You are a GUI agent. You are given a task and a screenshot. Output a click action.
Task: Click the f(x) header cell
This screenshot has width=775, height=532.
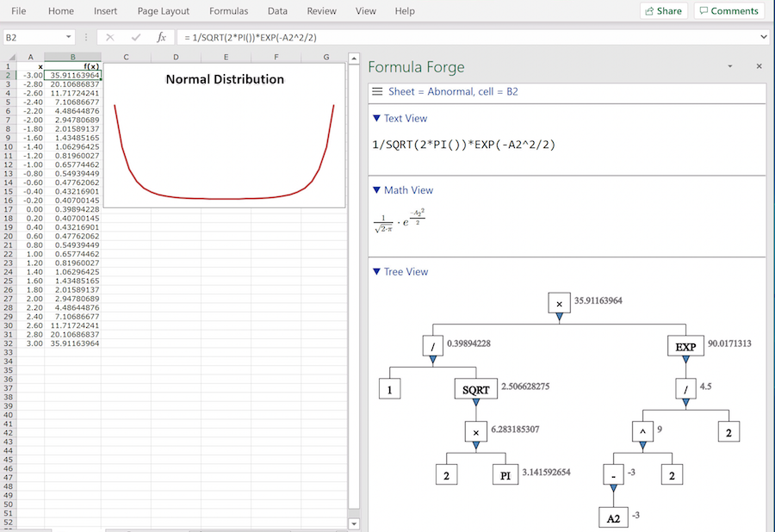[x=72, y=66]
